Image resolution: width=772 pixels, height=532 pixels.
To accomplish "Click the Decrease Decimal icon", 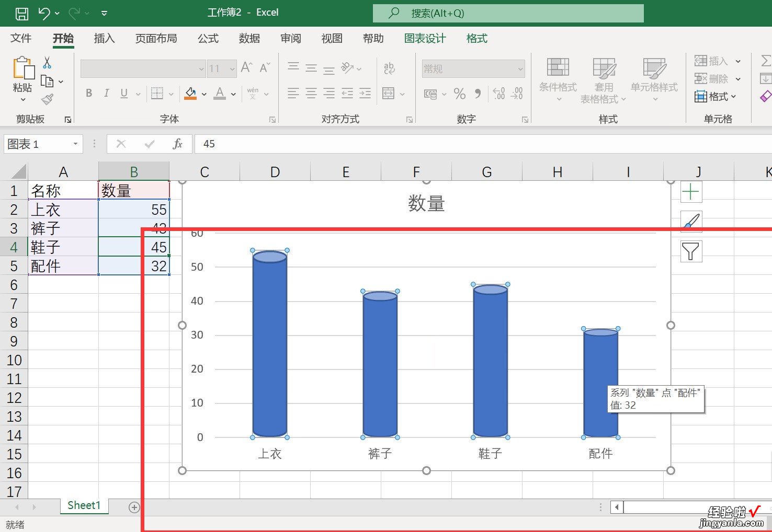I will point(517,94).
